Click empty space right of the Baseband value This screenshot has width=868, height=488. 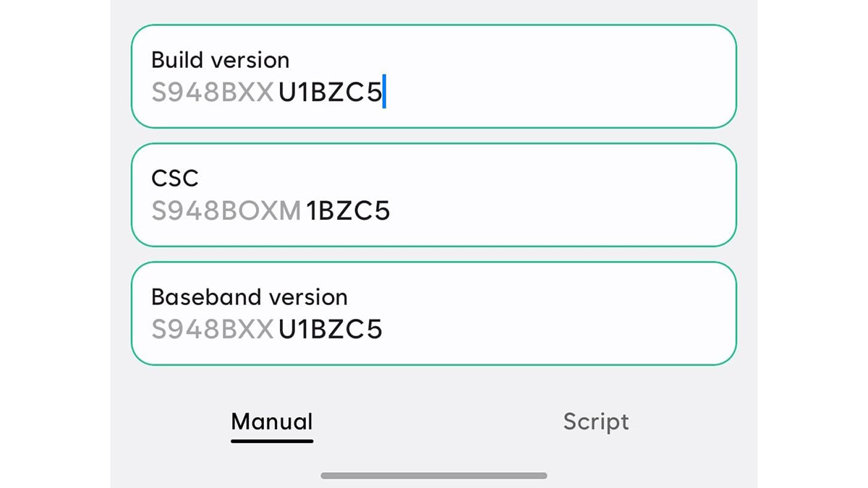564,330
